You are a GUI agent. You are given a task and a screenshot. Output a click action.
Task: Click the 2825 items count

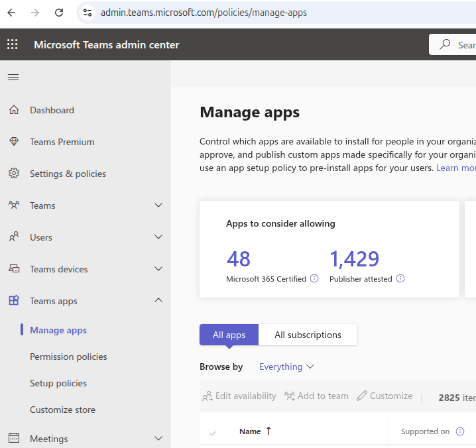point(457,398)
